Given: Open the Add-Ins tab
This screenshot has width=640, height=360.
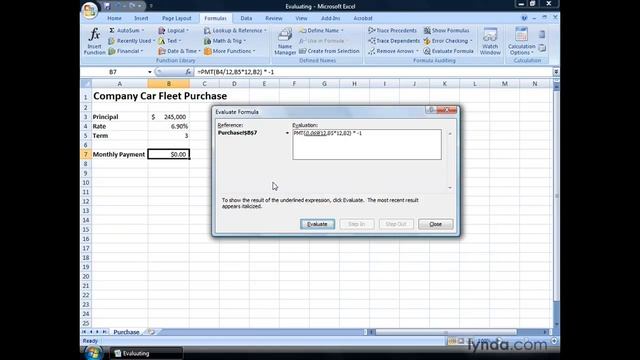Looking at the screenshot, I should (x=330, y=18).
